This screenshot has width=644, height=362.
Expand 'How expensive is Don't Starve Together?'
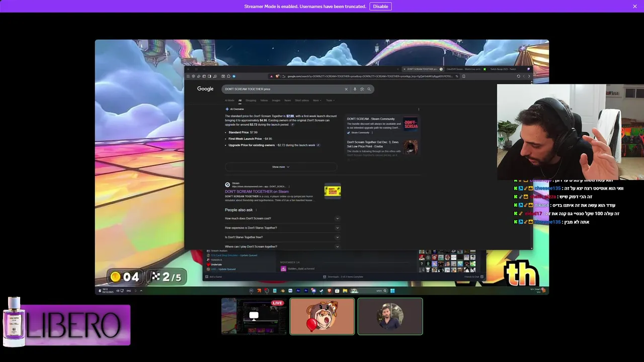tap(282, 228)
